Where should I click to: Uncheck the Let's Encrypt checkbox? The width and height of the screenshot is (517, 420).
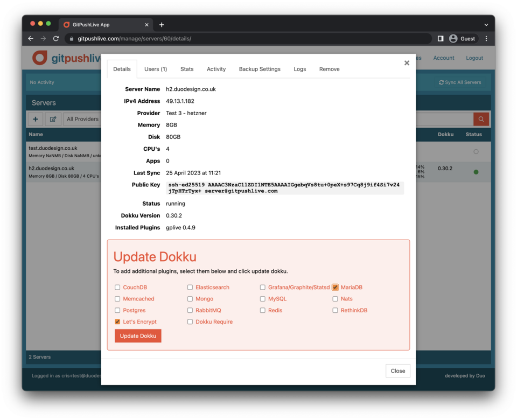click(117, 322)
